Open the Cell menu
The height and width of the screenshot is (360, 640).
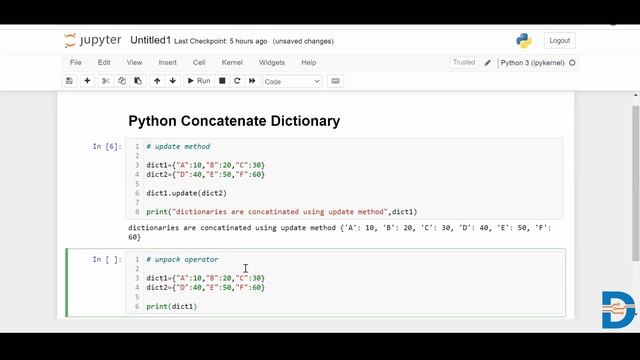pos(199,62)
